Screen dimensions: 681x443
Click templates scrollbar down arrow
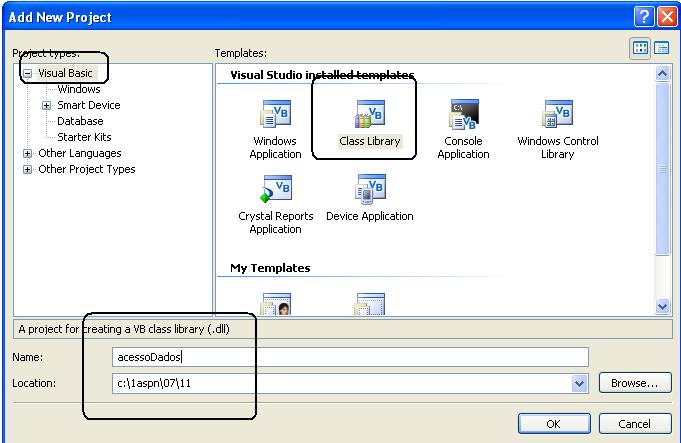tap(662, 306)
